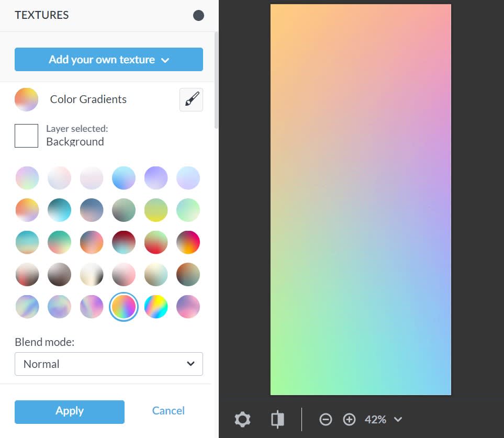The height and width of the screenshot is (438, 504).
Task: Choose the dark red to aqua gradient swatch
Action: (124, 242)
